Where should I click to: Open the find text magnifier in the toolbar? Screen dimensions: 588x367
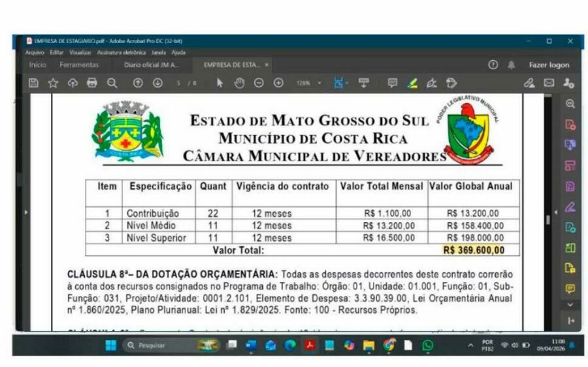[x=112, y=83]
